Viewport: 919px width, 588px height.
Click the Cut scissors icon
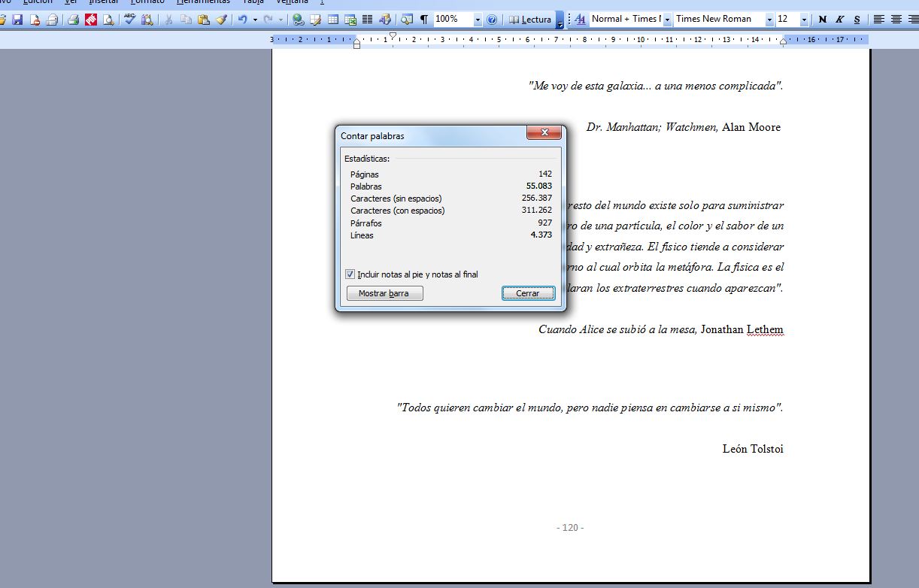pyautogui.click(x=169, y=20)
